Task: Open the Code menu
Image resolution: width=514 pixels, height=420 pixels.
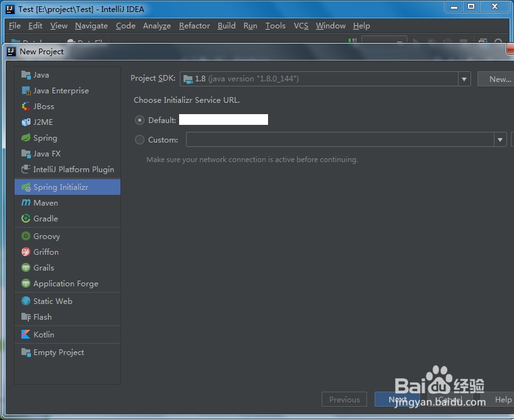Action: pos(126,26)
